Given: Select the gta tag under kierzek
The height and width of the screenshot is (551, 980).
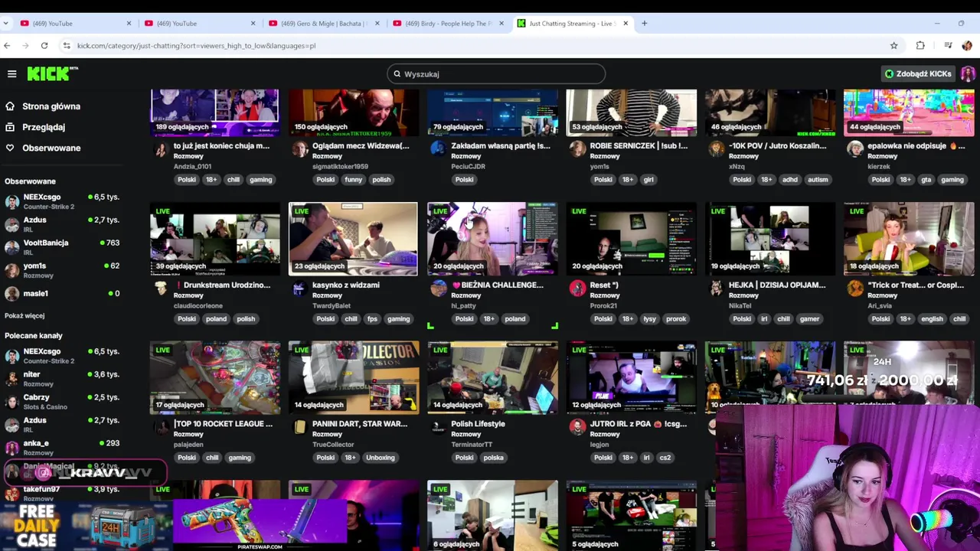Looking at the screenshot, I should [x=926, y=180].
